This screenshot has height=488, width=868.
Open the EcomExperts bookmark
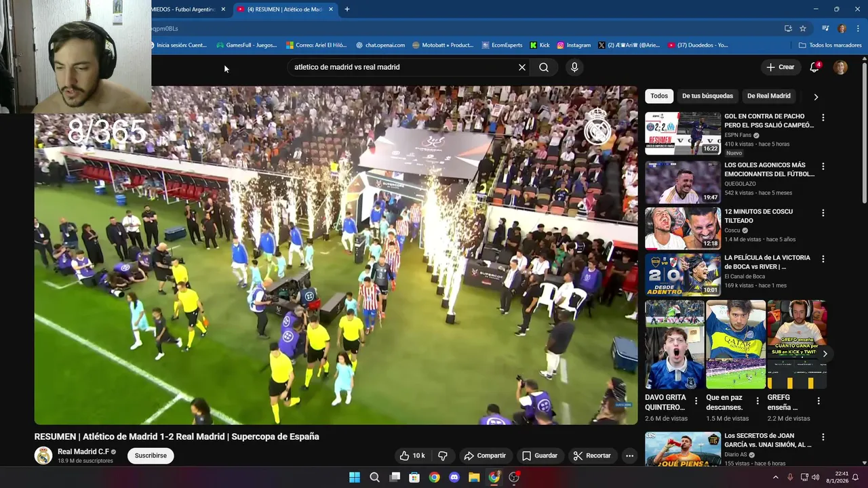click(502, 45)
